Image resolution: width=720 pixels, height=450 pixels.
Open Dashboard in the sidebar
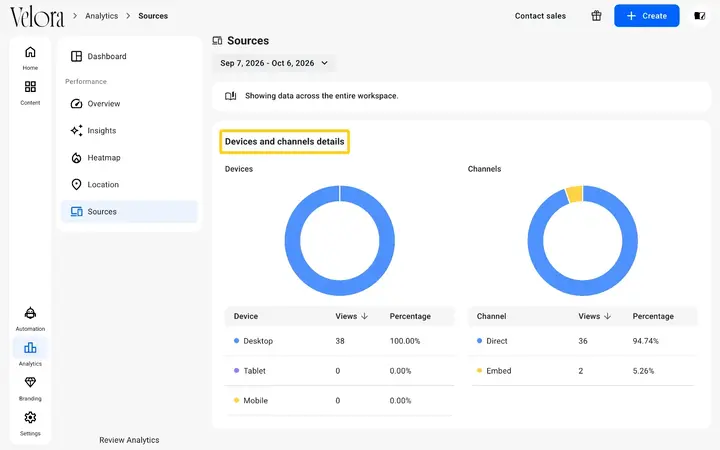pyautogui.click(x=129, y=56)
